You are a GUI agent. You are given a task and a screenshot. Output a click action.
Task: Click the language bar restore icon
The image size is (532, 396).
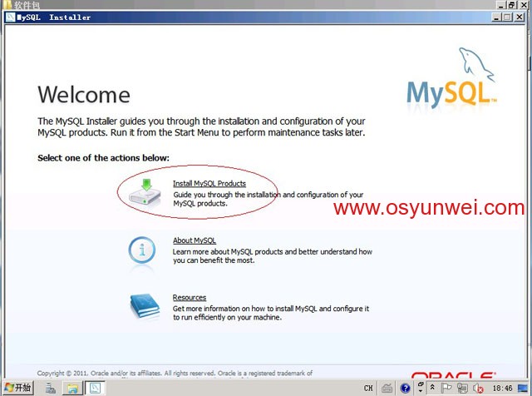coord(421,384)
